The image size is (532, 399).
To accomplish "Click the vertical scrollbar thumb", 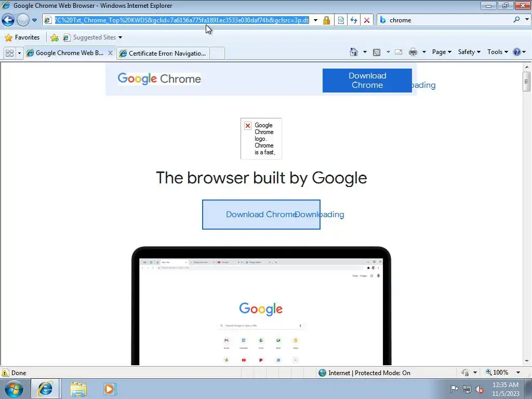I will coord(527,82).
